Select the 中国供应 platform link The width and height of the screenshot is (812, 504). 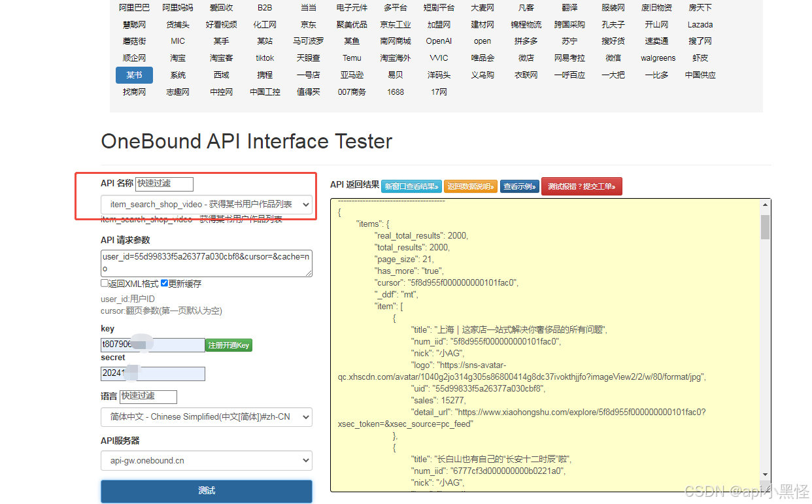coord(700,75)
